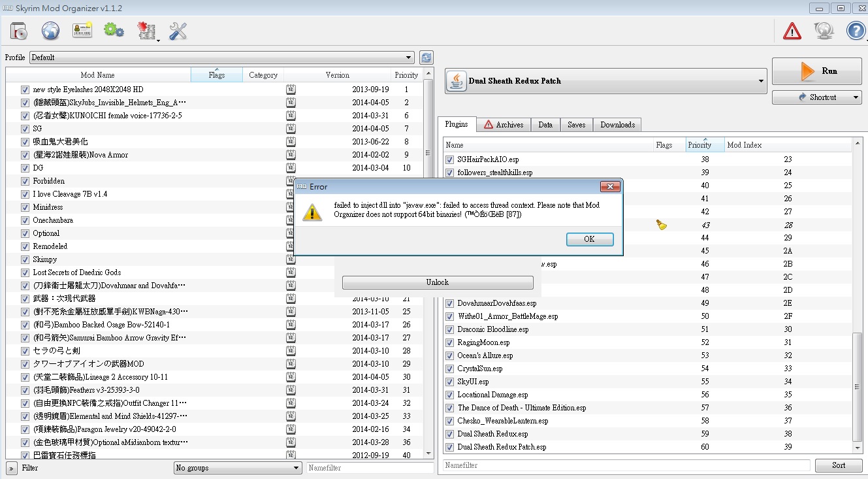Viewport: 868px width, 479px height.
Task: Click the yellow warning icon in Error dialog
Action: (313, 212)
